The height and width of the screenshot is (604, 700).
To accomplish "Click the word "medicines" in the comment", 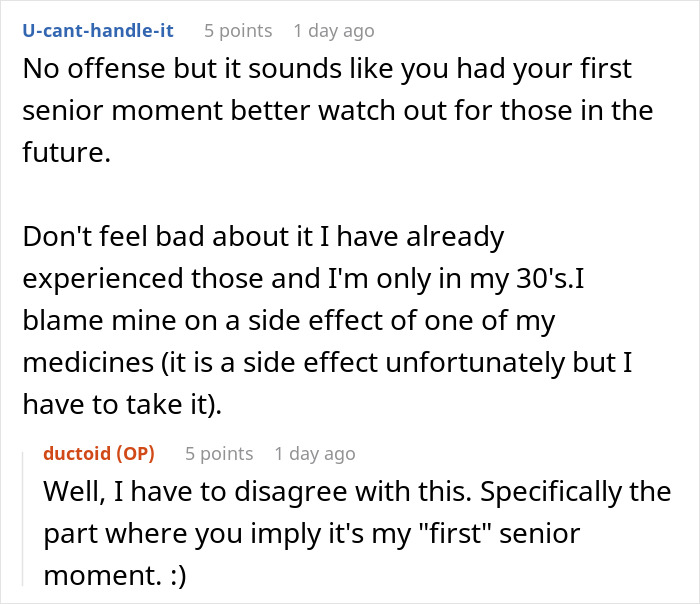I will pos(88,362).
